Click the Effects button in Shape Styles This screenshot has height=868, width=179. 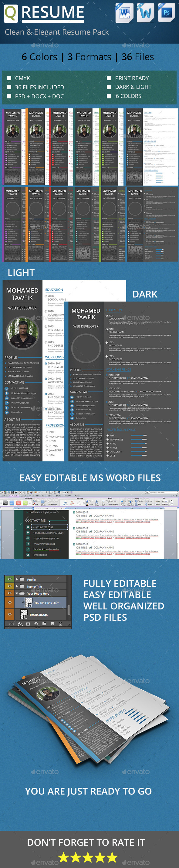(43, 503)
